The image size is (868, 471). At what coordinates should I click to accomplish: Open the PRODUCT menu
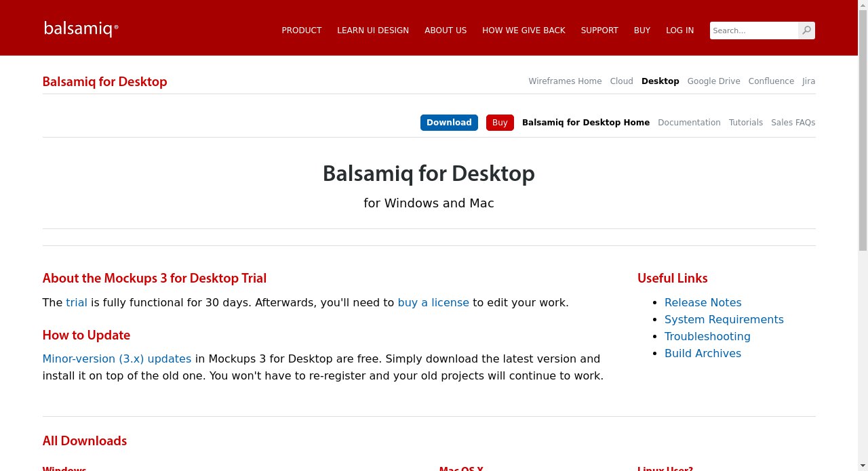[302, 30]
